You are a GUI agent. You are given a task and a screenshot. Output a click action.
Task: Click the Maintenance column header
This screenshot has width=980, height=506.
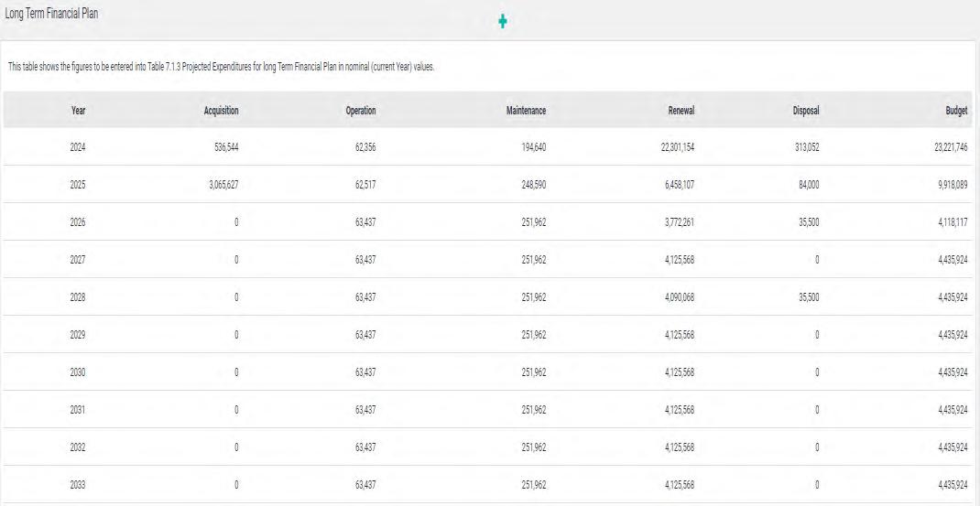526,111
